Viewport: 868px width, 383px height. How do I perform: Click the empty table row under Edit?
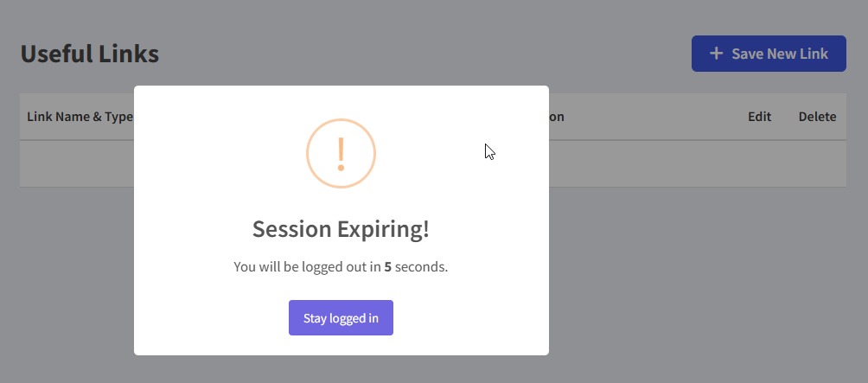759,163
